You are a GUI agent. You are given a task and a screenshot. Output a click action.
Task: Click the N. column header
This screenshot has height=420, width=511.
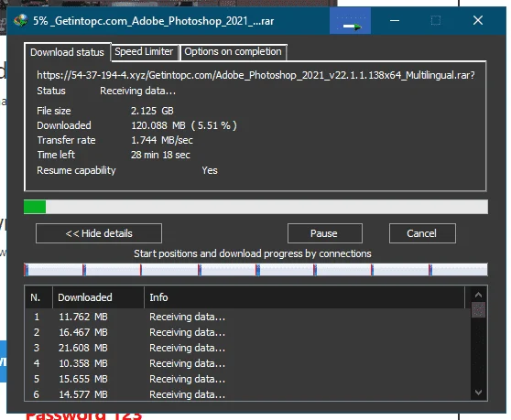[38, 297]
